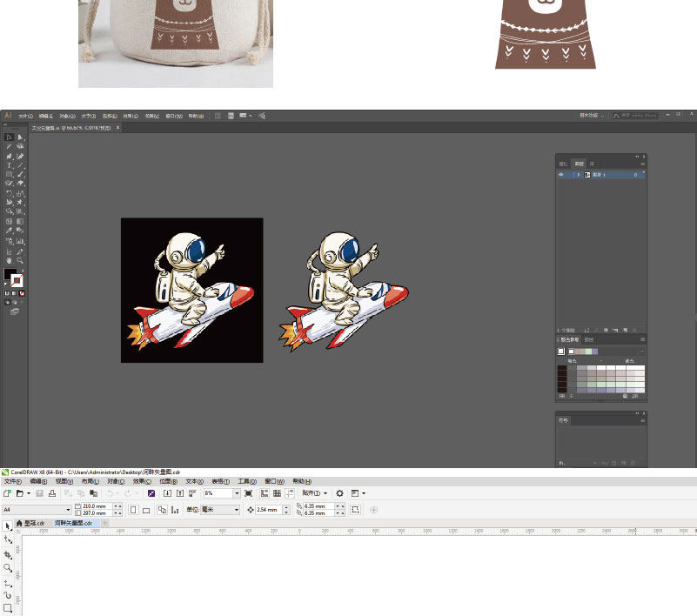Select the Illustrator Rectangle tool
The width and height of the screenshot is (697, 616).
10,175
